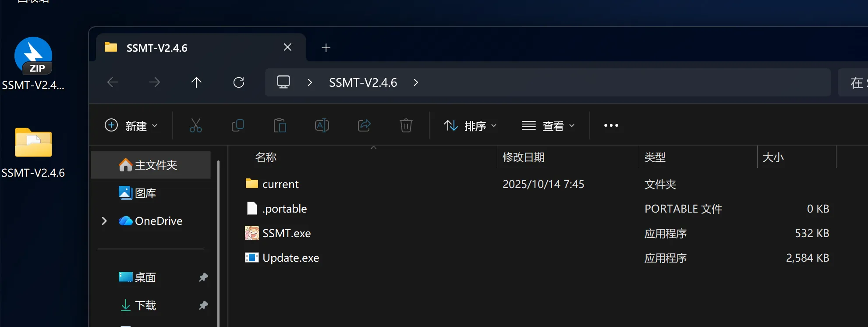Select 主文件夹 (Home) in sidebar

[x=151, y=165]
